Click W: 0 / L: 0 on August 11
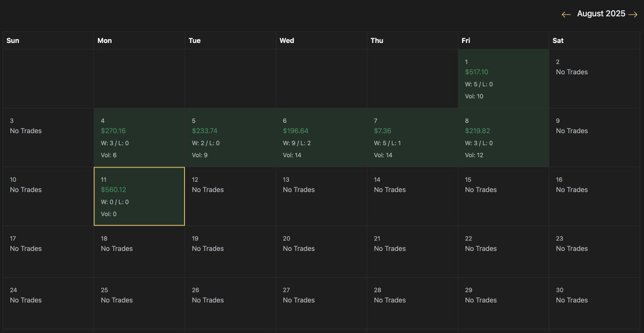This screenshot has width=644, height=333. point(115,202)
